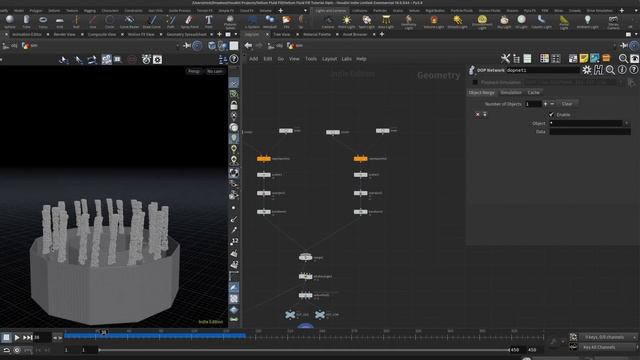Create a Camera from the shelf
640x360 pixels.
tap(328, 21)
